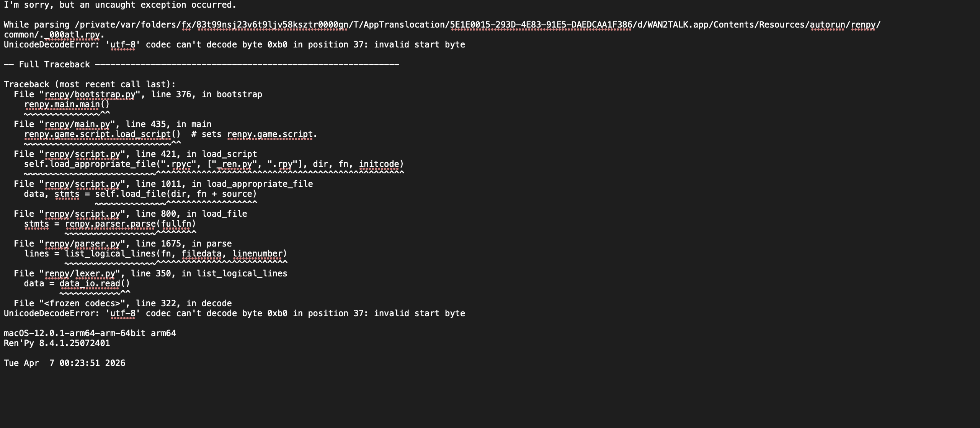Click the "<frozen codecs>" line 322 entry
This screenshot has width=980, height=428.
pos(122,304)
